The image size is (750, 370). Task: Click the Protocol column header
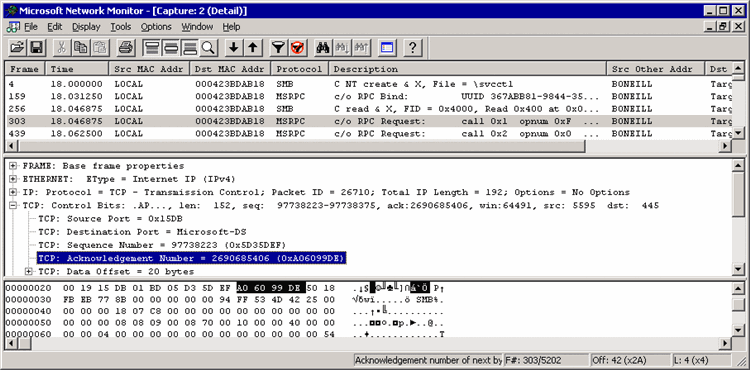pos(300,69)
